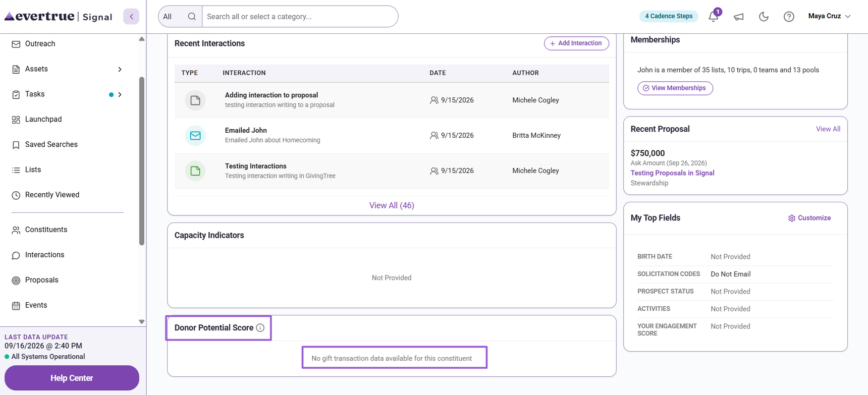
Task: Click the search all input field
Action: (300, 17)
